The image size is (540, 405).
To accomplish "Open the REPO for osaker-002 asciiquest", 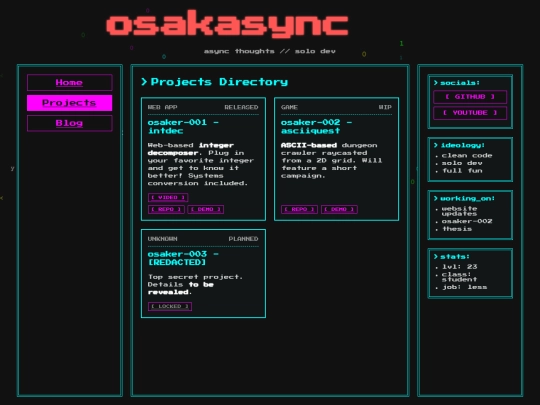I will tap(299, 209).
